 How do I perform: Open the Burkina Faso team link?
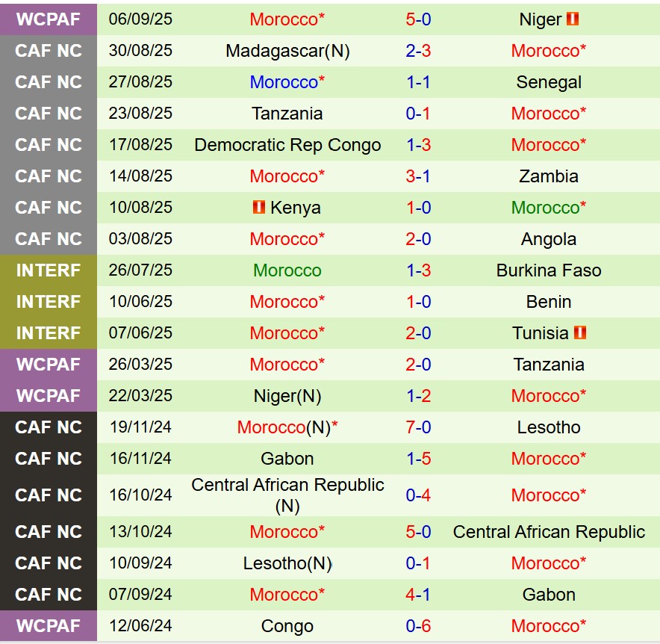549,270
